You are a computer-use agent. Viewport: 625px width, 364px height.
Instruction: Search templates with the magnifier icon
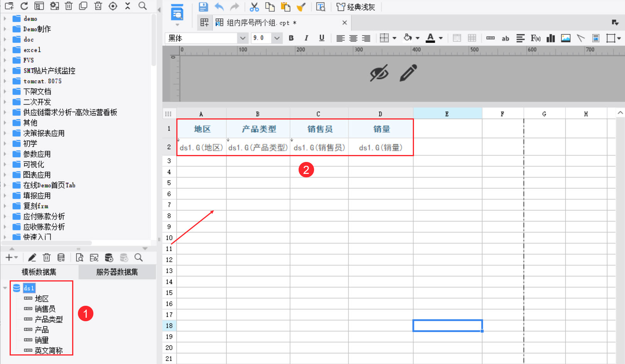(x=142, y=6)
